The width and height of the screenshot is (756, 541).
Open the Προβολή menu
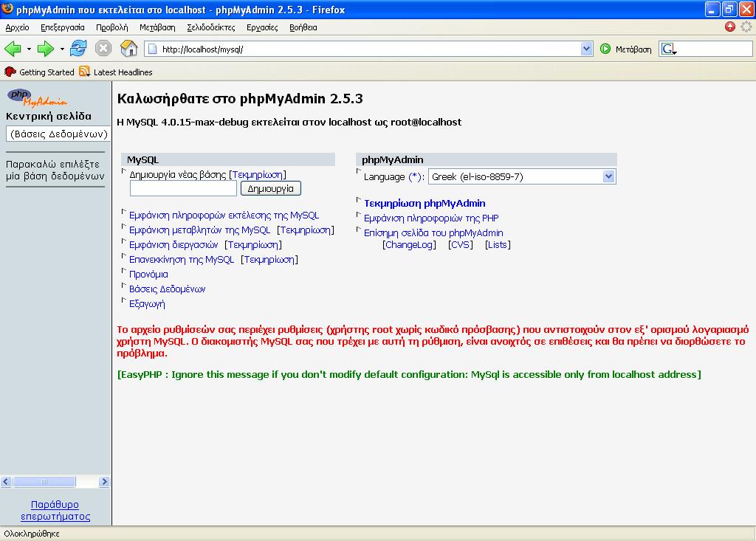(x=112, y=27)
